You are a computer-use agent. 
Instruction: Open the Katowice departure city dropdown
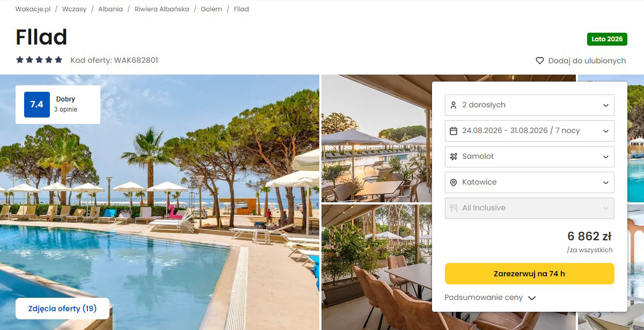(x=530, y=182)
